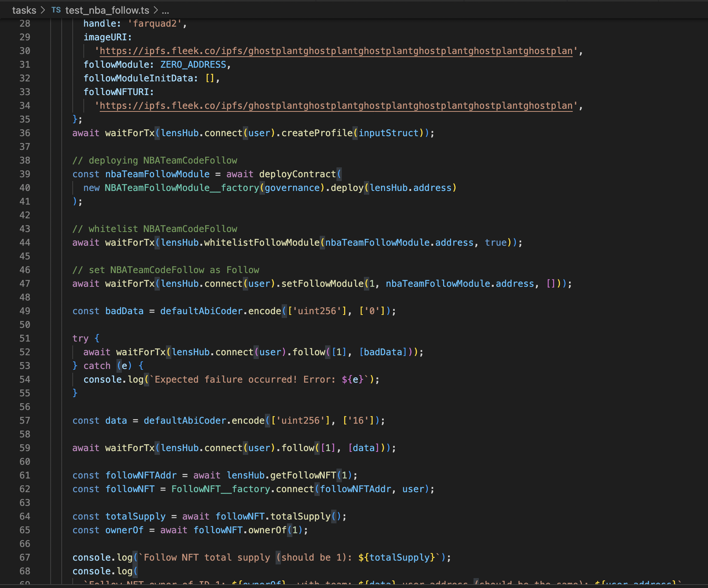Click 'Expected failure occurred!' string on line 54

pyautogui.click(x=226, y=380)
